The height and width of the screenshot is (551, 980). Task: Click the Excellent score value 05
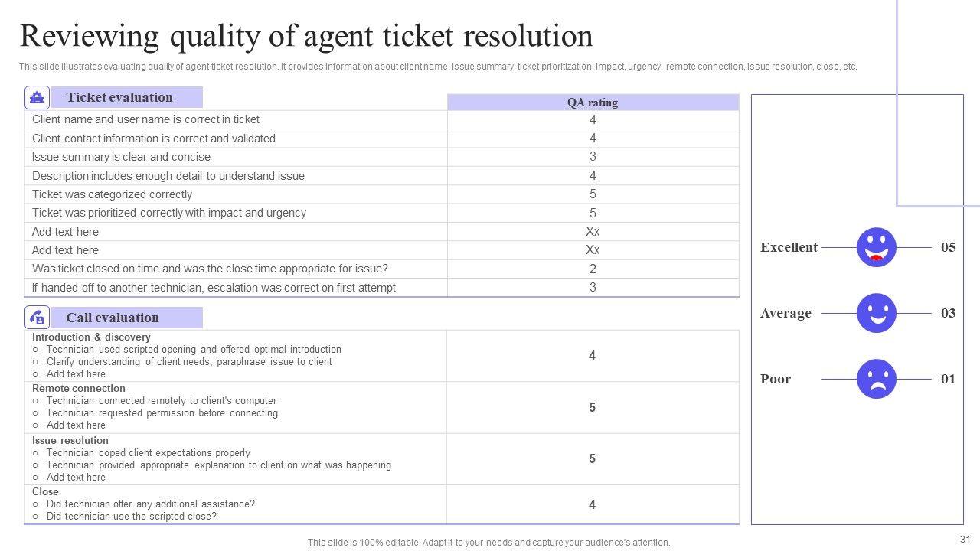948,247
